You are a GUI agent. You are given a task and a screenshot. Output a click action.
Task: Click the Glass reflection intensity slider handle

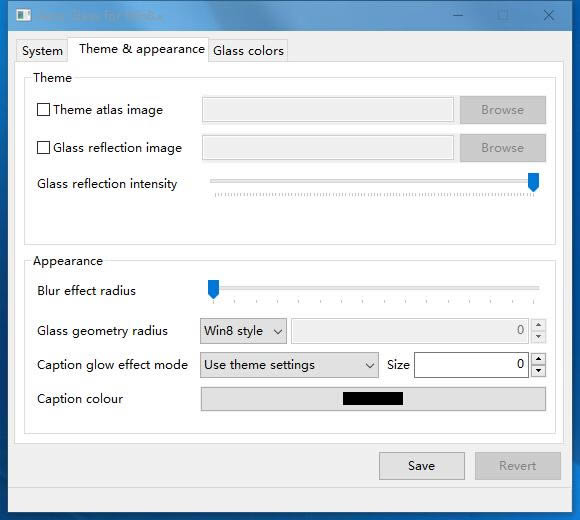coord(533,182)
